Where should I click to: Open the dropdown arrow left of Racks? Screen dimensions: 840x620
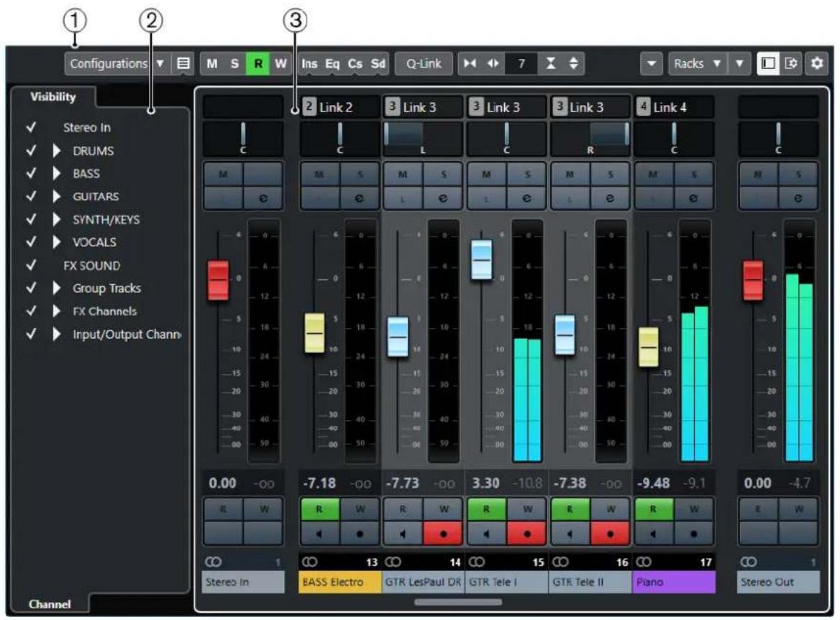(x=652, y=64)
